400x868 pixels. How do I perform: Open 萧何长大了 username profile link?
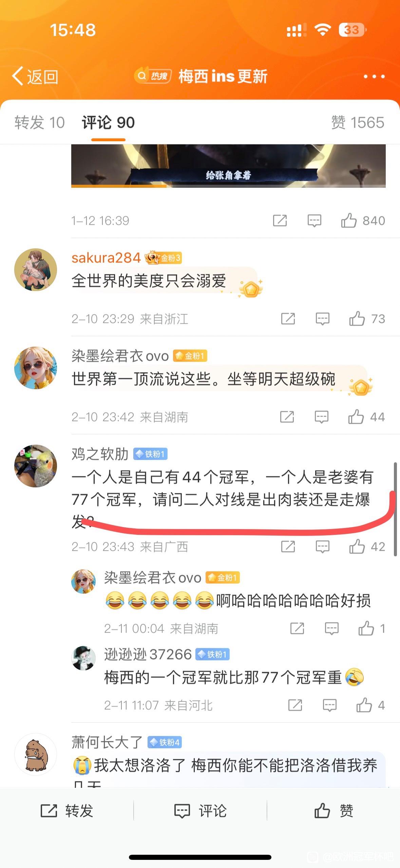107,742
